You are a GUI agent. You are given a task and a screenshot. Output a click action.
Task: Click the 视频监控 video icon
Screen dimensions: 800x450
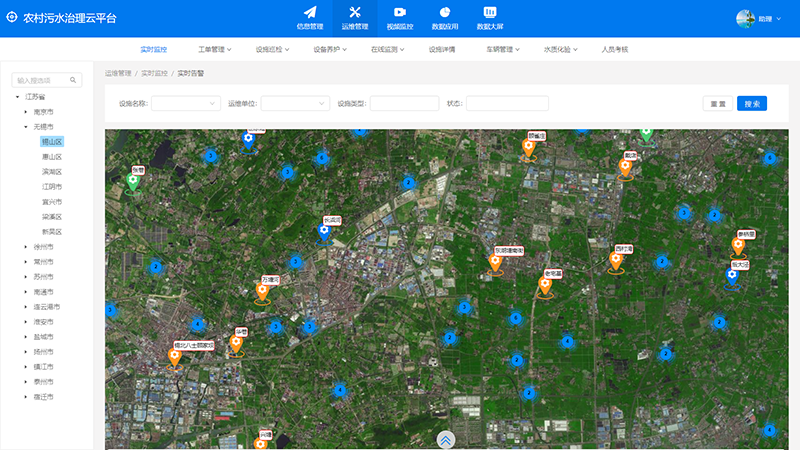(400, 12)
